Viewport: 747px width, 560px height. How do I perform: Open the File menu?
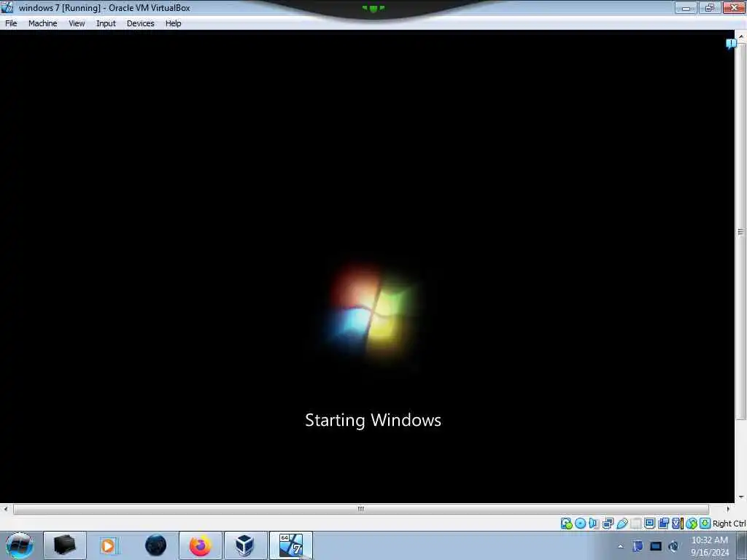[x=11, y=23]
